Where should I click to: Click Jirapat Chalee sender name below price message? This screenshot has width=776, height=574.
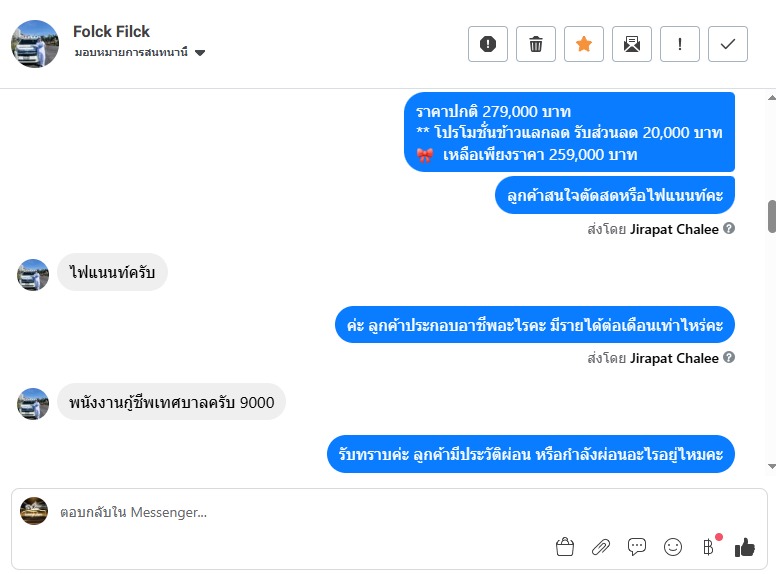pyautogui.click(x=674, y=229)
